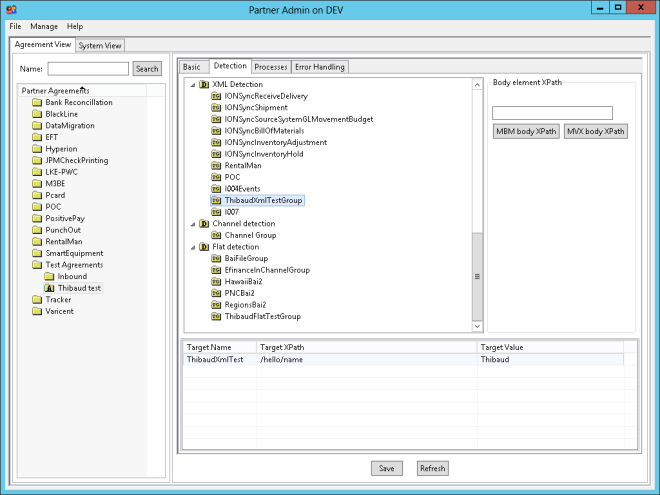
Task: Click the Name search input field
Action: (x=88, y=69)
